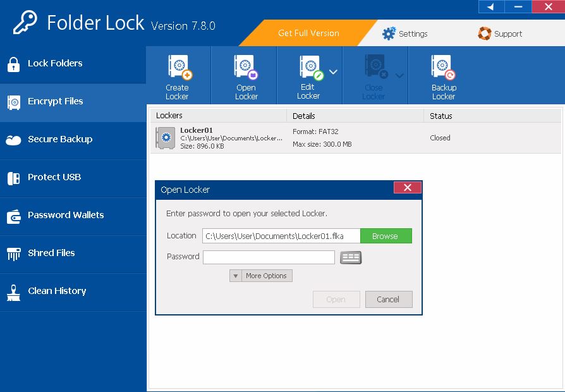Open the Secure Backup section
Image resolution: width=565 pixels, height=392 pixels.
[60, 139]
